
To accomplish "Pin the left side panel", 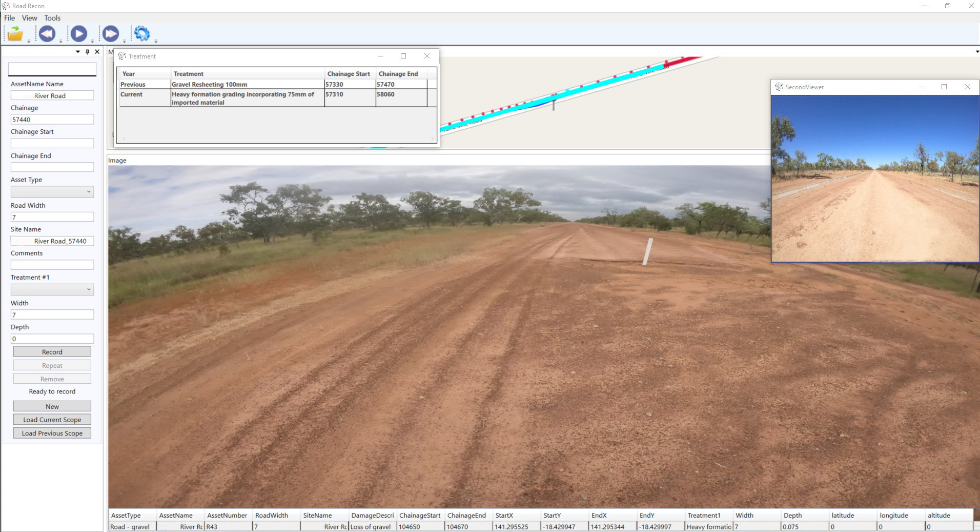I will click(87, 52).
